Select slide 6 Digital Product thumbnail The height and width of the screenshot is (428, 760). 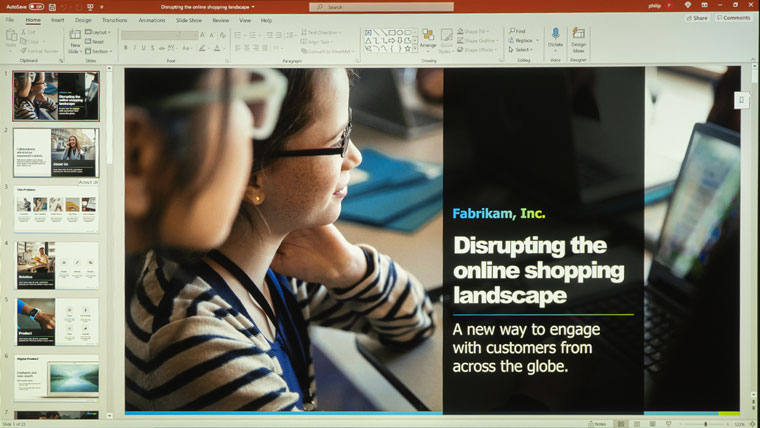coord(56,378)
